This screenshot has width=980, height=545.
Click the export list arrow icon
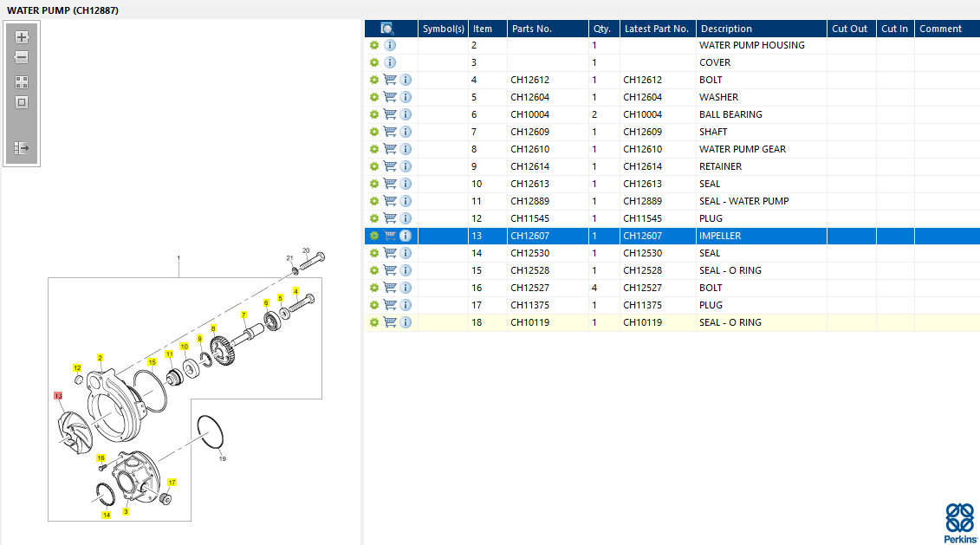[22, 148]
